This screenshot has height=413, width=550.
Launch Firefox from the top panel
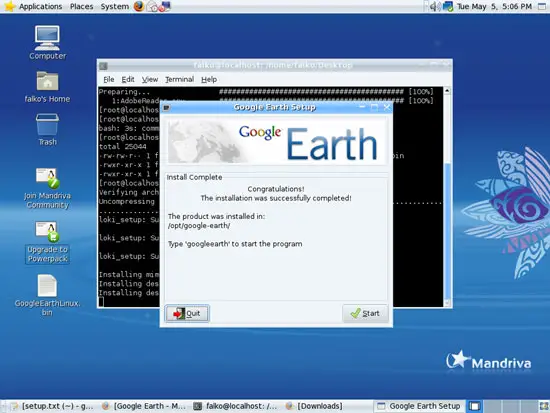139,6
